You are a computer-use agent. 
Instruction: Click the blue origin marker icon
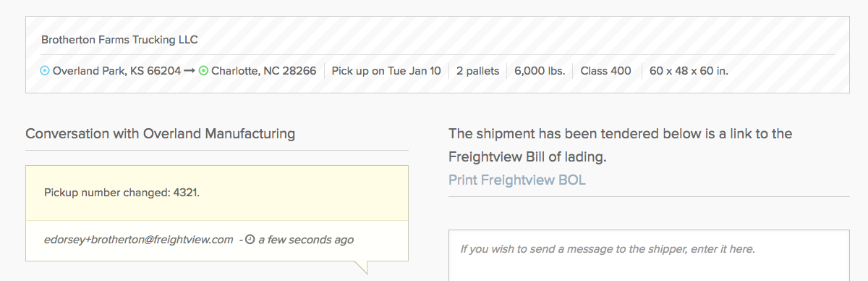[45, 71]
